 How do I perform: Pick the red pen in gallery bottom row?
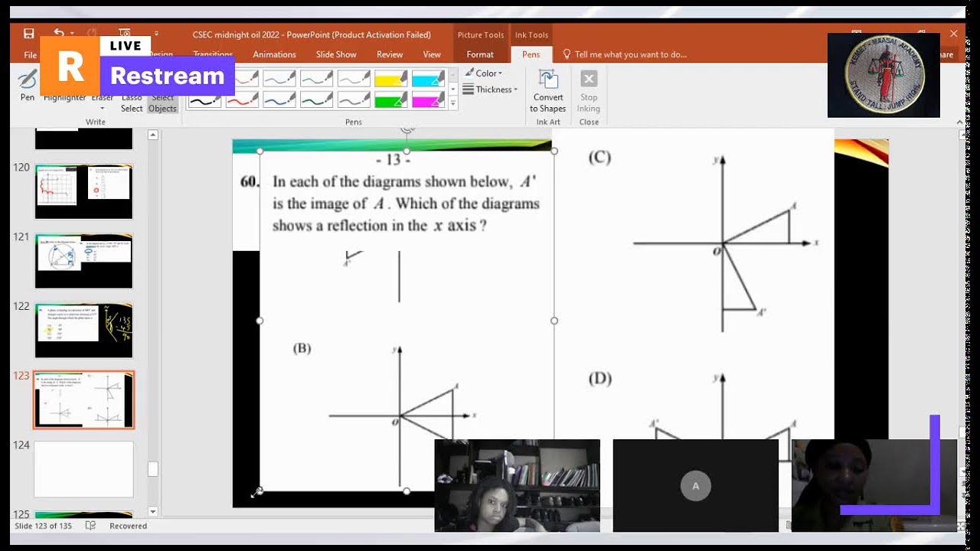click(x=242, y=99)
